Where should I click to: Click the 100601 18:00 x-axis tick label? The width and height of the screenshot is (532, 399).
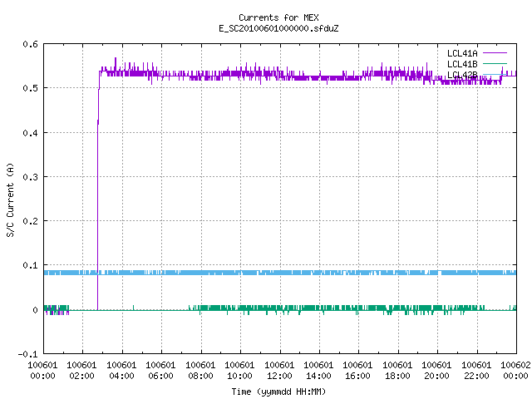point(397,371)
